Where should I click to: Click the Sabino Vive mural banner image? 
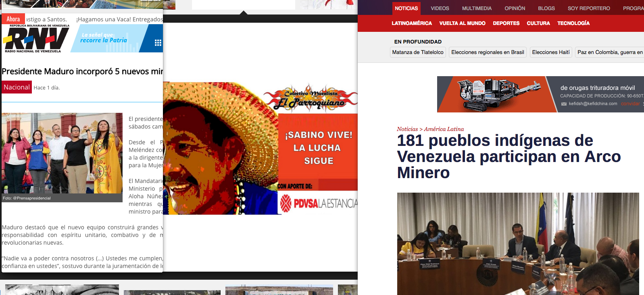[260, 148]
